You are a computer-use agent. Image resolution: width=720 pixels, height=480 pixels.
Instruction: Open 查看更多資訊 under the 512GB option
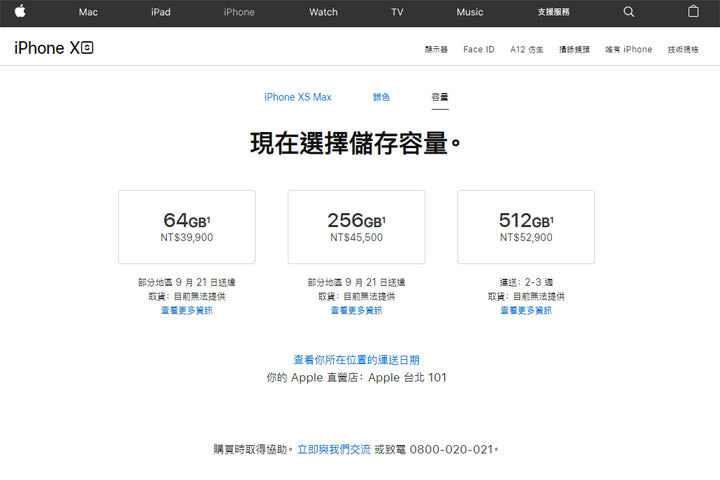tap(526, 311)
